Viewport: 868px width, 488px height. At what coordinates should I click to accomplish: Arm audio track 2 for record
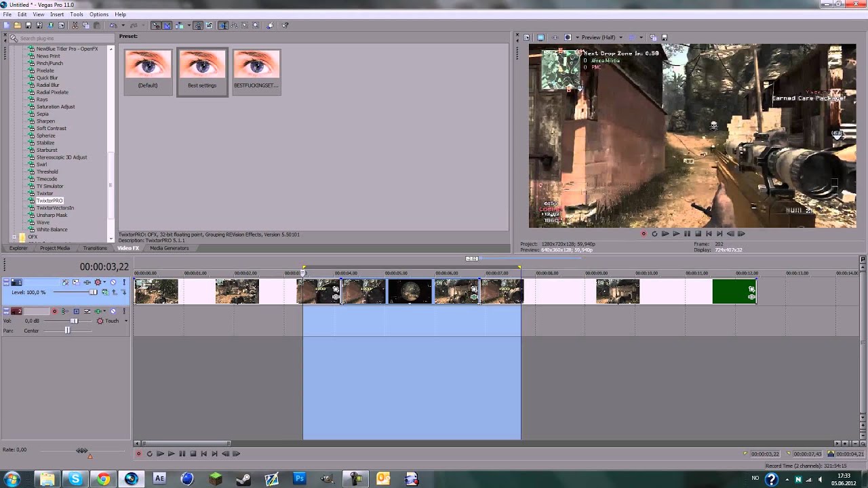(54, 311)
